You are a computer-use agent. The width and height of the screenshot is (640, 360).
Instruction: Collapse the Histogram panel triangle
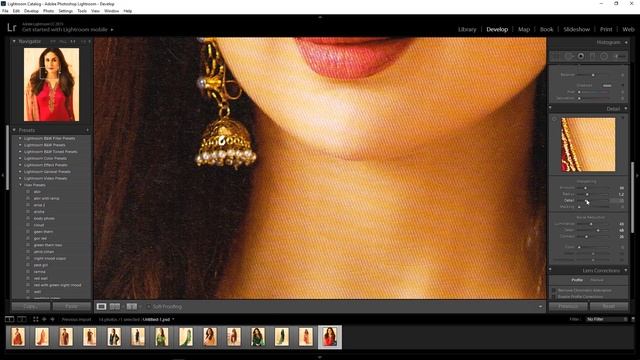[x=626, y=42]
